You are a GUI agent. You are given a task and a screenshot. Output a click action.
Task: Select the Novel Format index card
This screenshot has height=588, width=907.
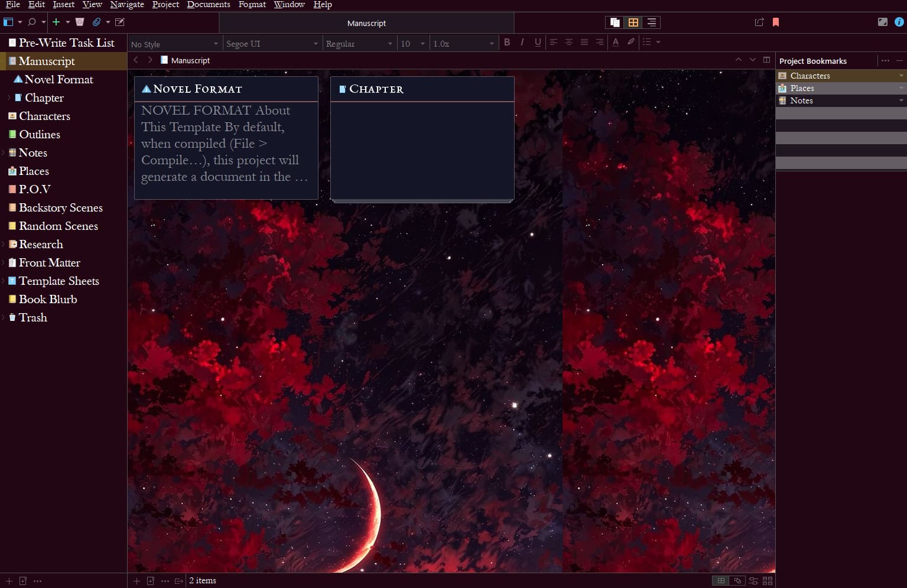(226, 138)
